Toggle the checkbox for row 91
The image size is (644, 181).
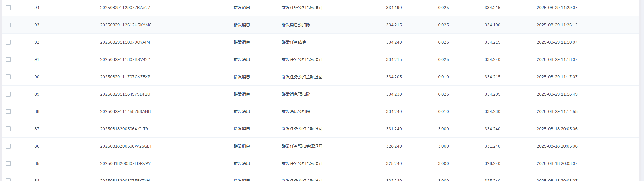pyautogui.click(x=8, y=60)
